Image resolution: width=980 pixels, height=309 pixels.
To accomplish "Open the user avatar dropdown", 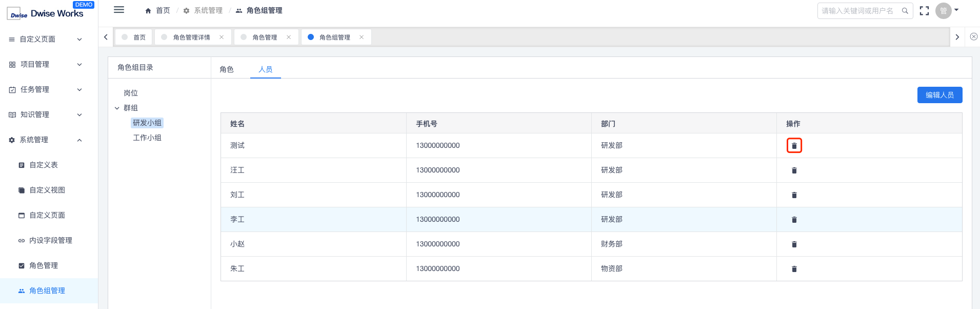I will point(947,11).
